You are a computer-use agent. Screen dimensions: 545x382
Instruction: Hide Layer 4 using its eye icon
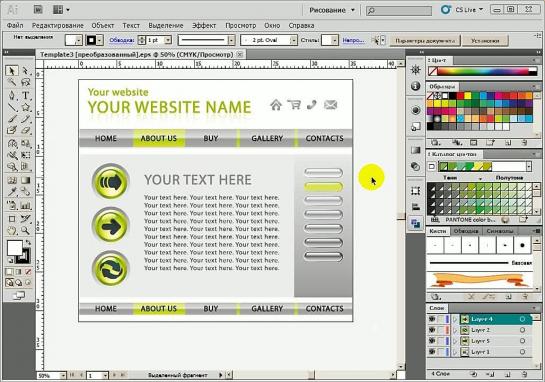click(432, 319)
